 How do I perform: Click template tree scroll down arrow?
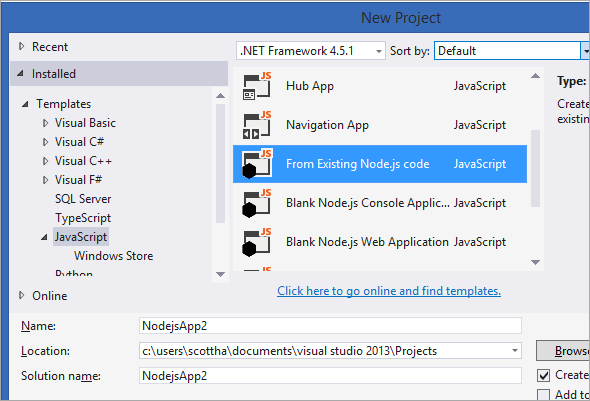(x=220, y=274)
